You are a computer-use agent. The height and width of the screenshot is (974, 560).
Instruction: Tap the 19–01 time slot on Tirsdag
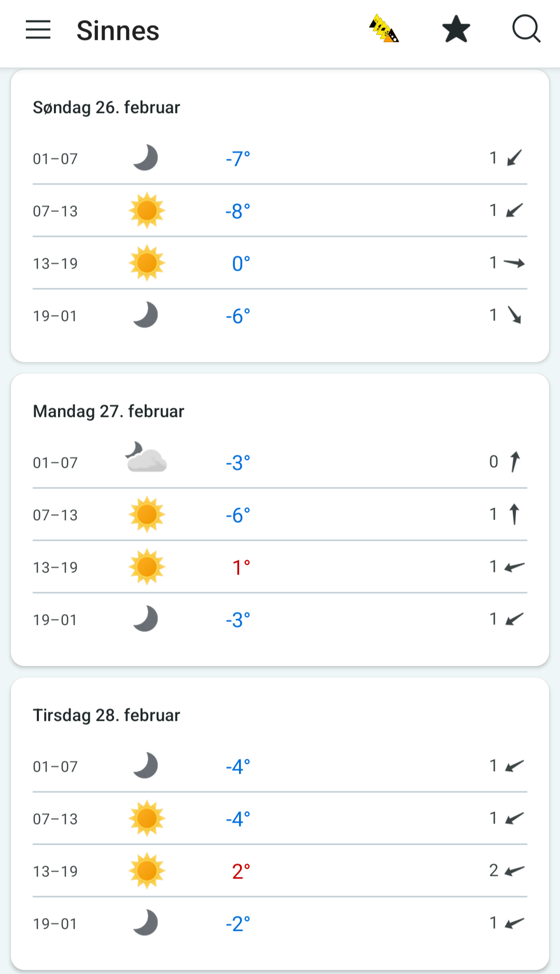coord(55,924)
